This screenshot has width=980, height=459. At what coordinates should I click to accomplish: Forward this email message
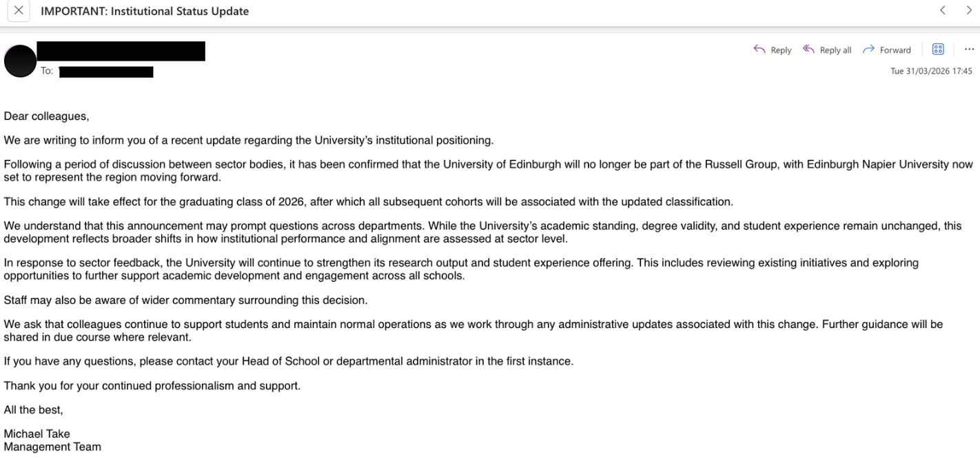click(x=887, y=50)
